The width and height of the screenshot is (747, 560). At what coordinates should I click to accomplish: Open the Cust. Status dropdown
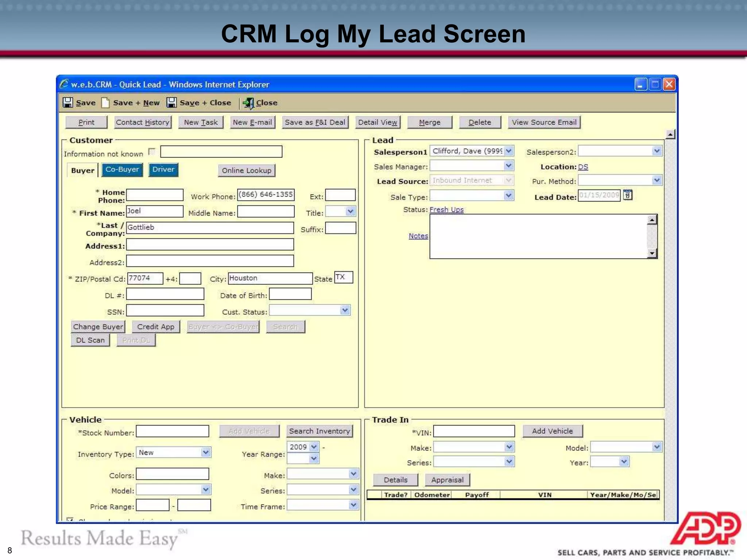[x=345, y=311]
